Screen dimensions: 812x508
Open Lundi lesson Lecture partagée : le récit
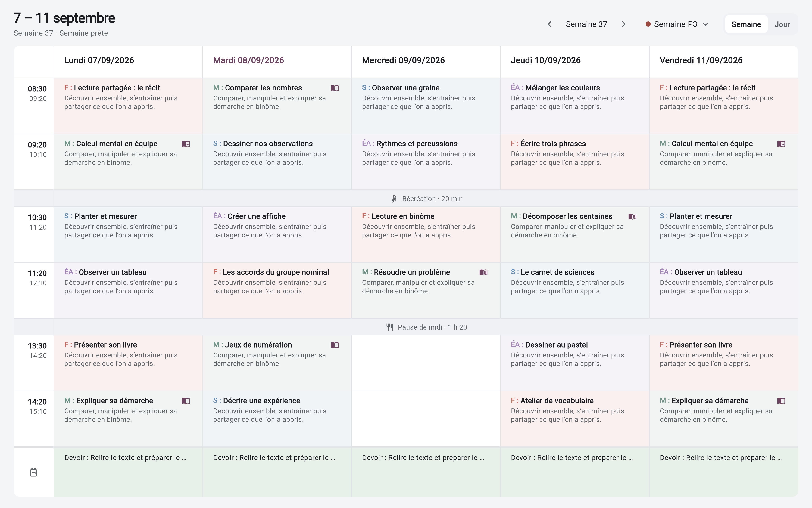[128, 106]
